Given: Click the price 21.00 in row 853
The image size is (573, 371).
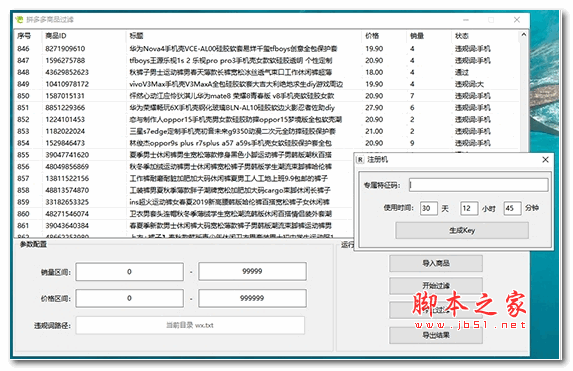Looking at the screenshot, I should pos(374,131).
